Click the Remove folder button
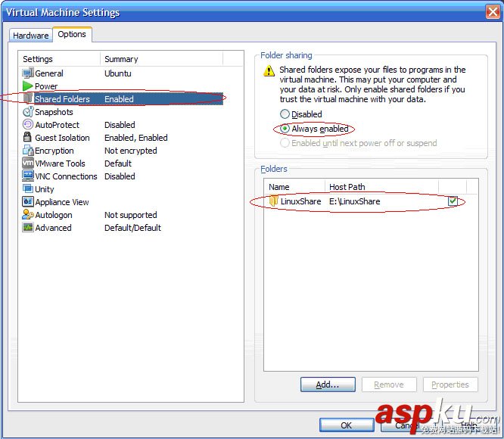The height and width of the screenshot is (439, 504). pyautogui.click(x=389, y=385)
